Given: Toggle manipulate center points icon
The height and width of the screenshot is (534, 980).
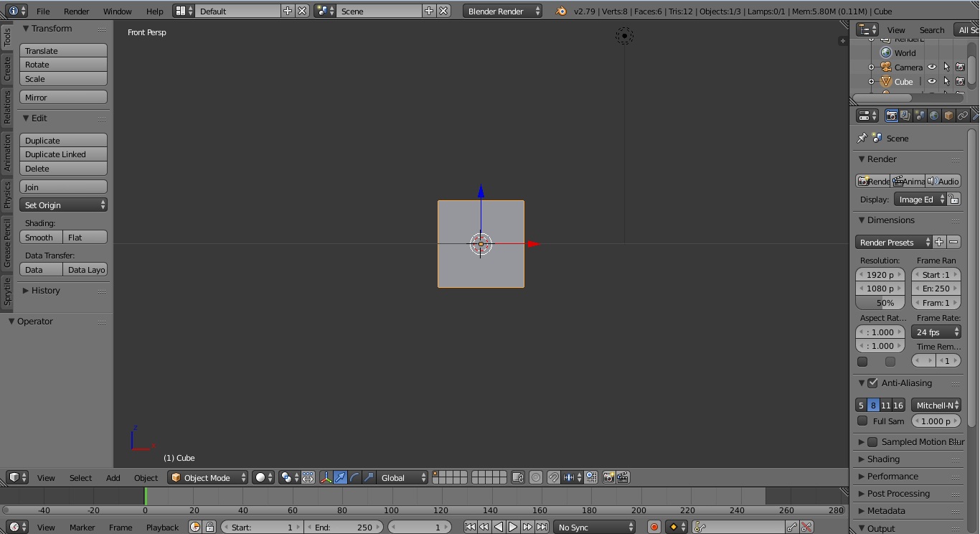Looking at the screenshot, I should pyautogui.click(x=308, y=477).
